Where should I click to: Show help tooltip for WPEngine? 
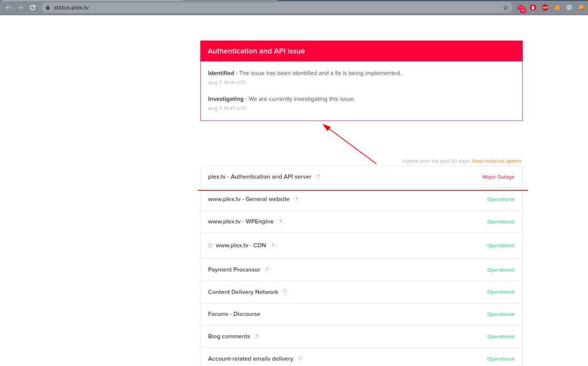(280, 222)
